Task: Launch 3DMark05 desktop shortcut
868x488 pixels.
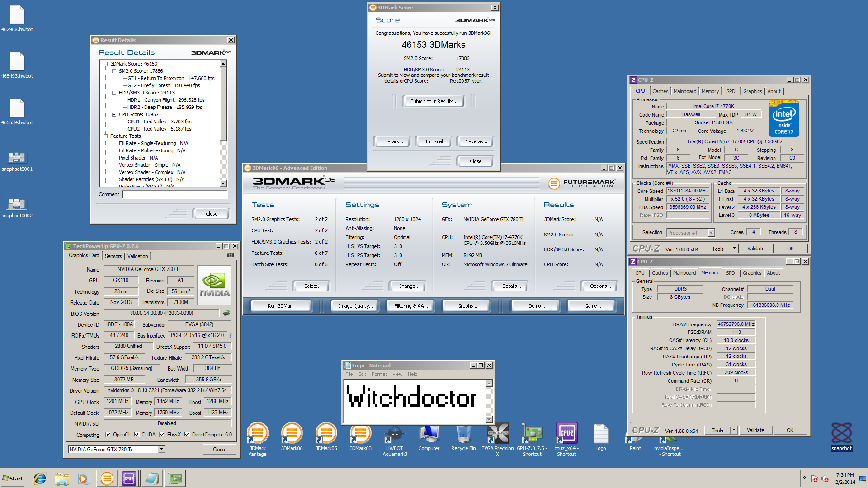Action: pyautogui.click(x=326, y=437)
